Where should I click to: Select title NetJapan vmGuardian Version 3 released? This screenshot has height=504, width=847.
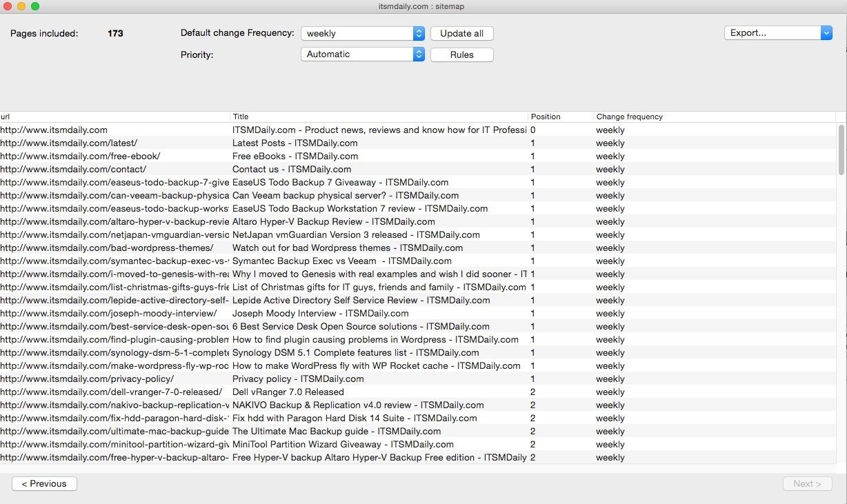(x=356, y=234)
